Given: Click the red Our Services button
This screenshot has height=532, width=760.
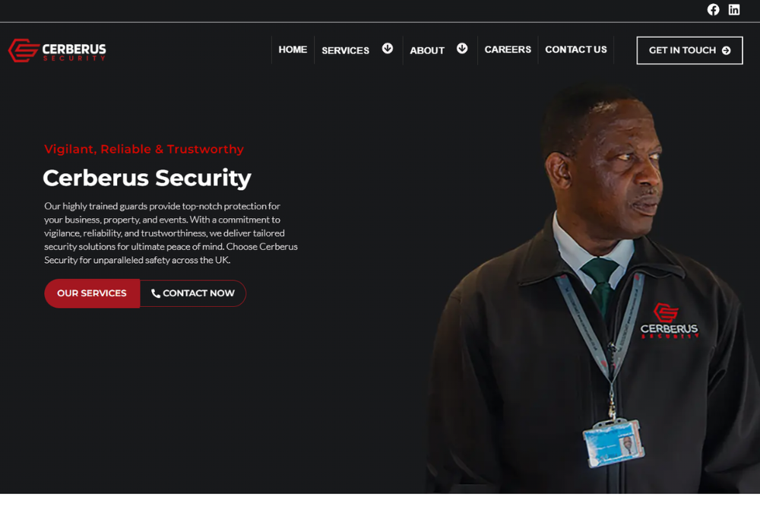Looking at the screenshot, I should [92, 293].
